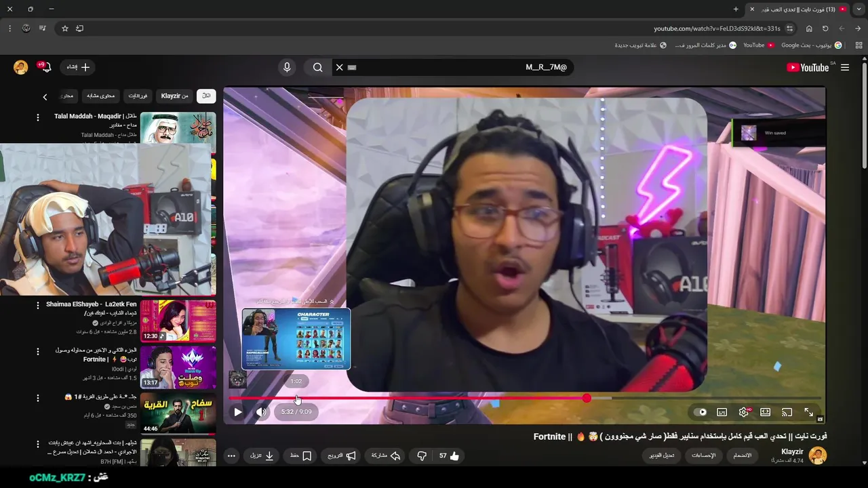
Task: Open more actions three-dots below video
Action: point(231,456)
